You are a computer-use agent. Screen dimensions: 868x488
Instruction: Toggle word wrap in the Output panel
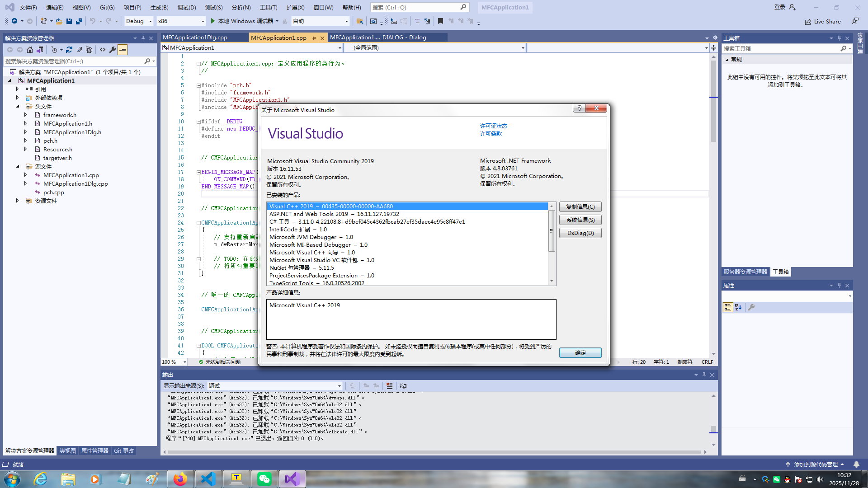(403, 386)
